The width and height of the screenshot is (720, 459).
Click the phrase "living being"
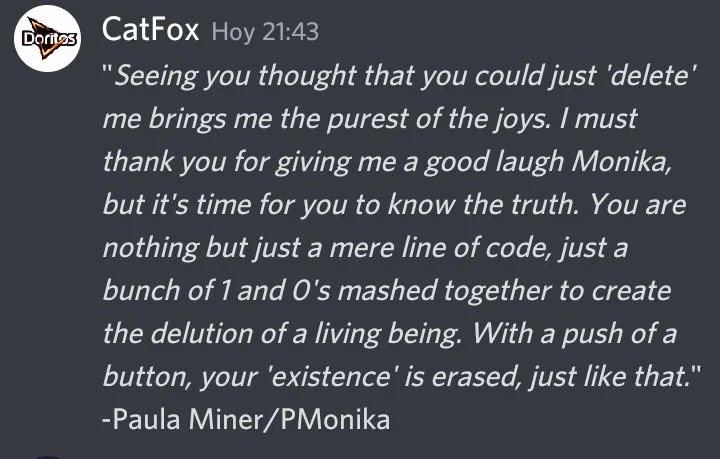388,334
